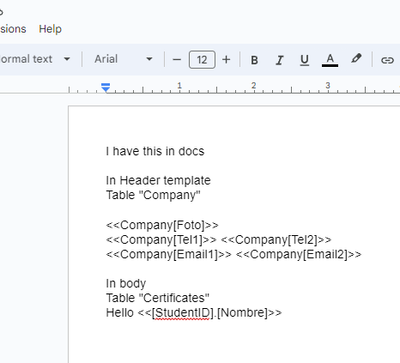Open the Arial font dropdown
The height and width of the screenshot is (363, 400).
click(123, 59)
